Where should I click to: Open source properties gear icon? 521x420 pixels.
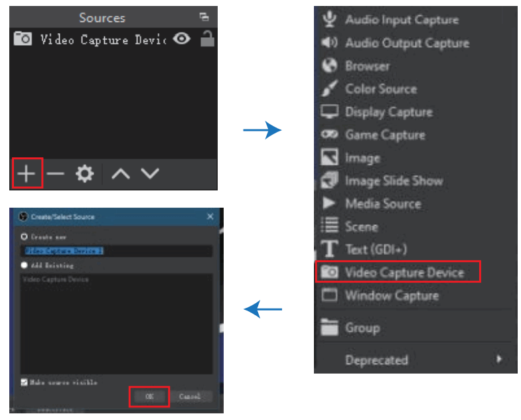84,173
